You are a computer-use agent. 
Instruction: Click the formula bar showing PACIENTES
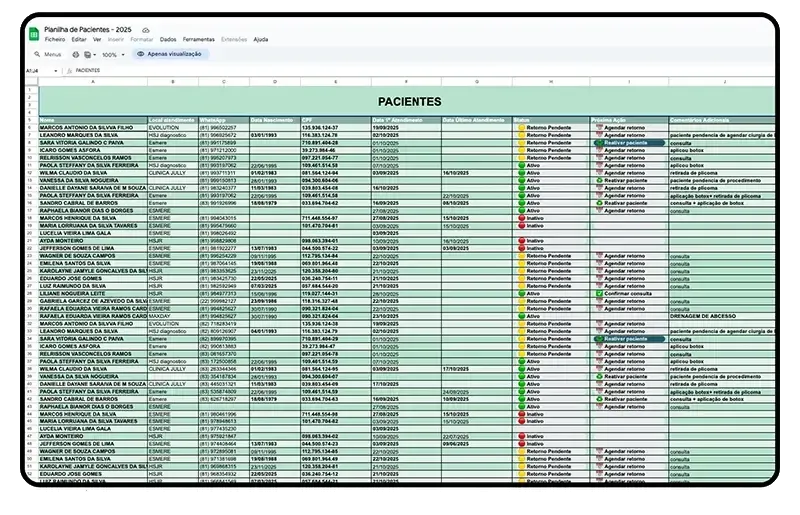(x=88, y=71)
